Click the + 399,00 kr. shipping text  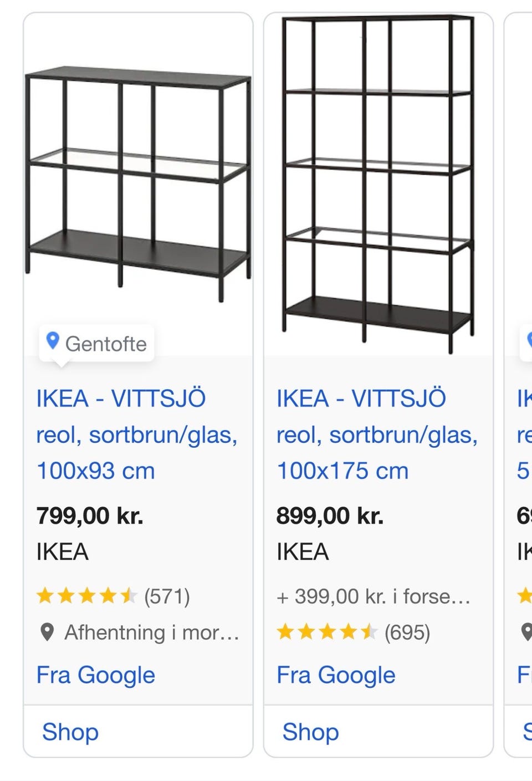(x=374, y=597)
